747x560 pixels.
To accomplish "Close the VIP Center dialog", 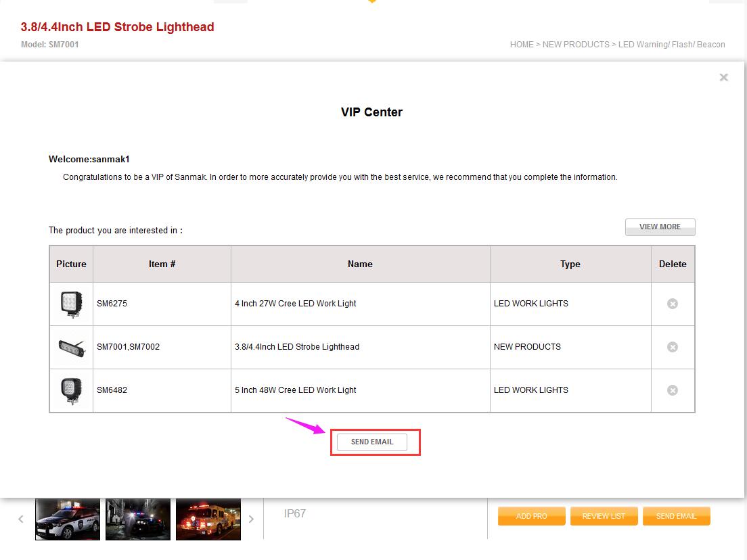I will tap(724, 77).
